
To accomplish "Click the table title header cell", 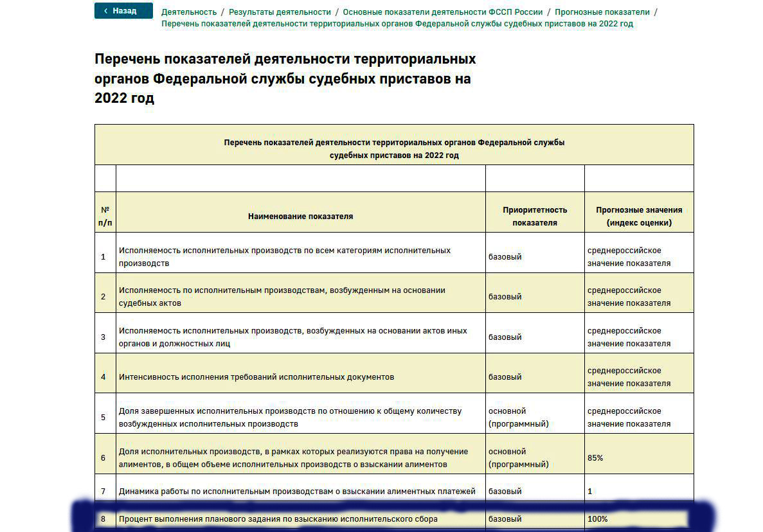I will coord(394,145).
